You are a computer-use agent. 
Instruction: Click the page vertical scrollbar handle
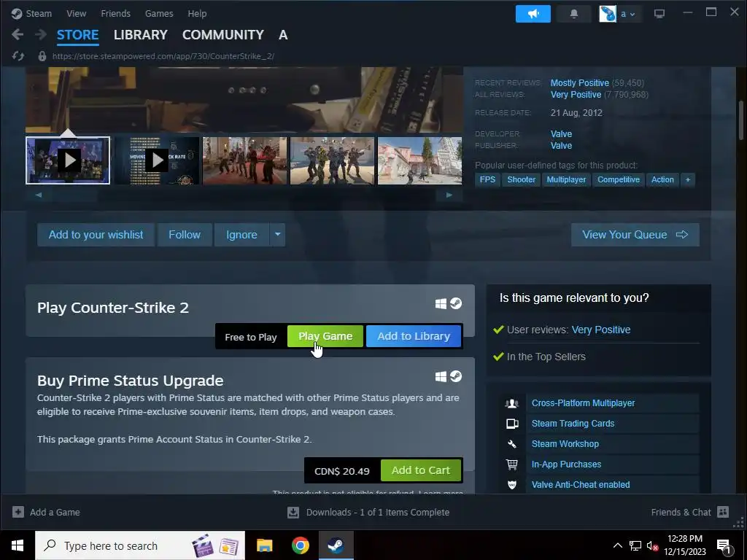pos(741,122)
